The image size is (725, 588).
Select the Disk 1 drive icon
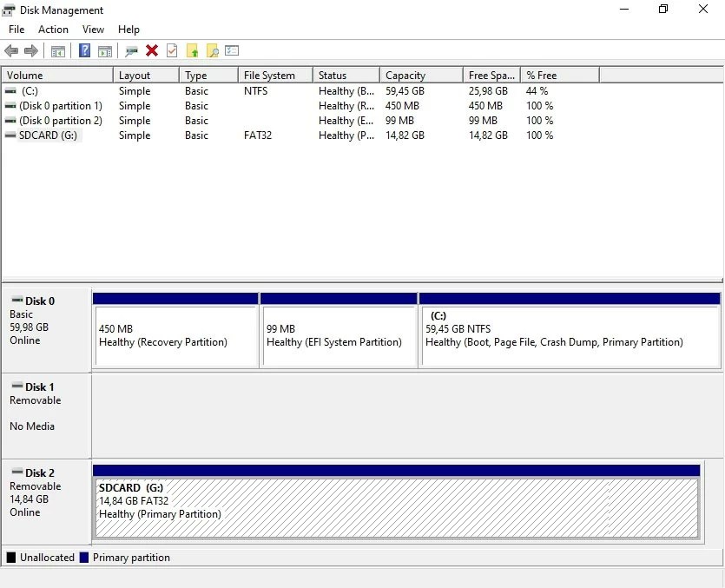click(17, 386)
